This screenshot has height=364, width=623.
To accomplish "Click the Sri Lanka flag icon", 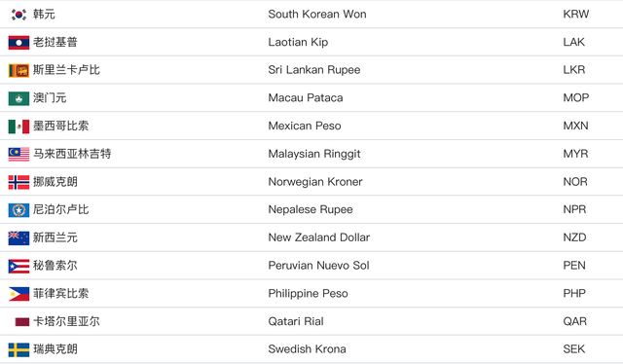I will [x=18, y=70].
